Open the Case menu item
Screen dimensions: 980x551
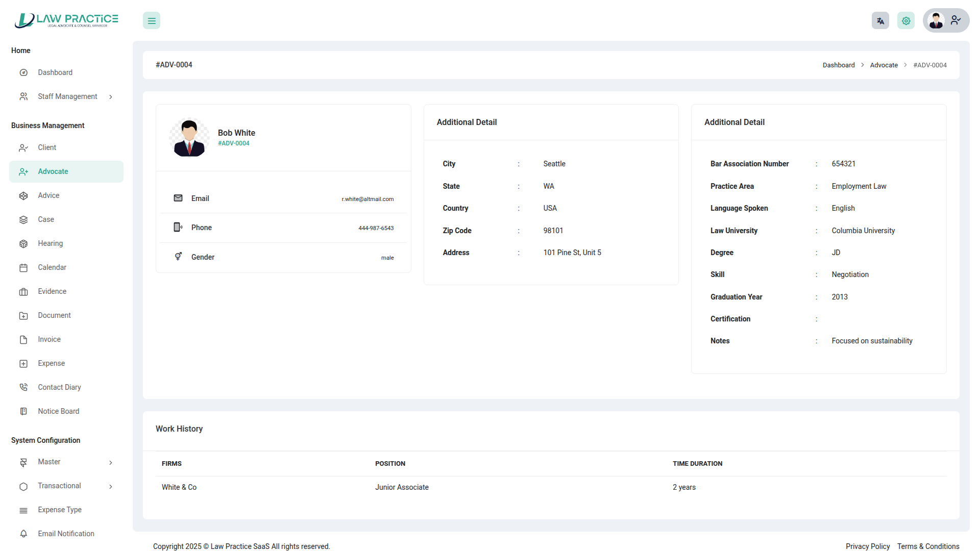(x=46, y=219)
